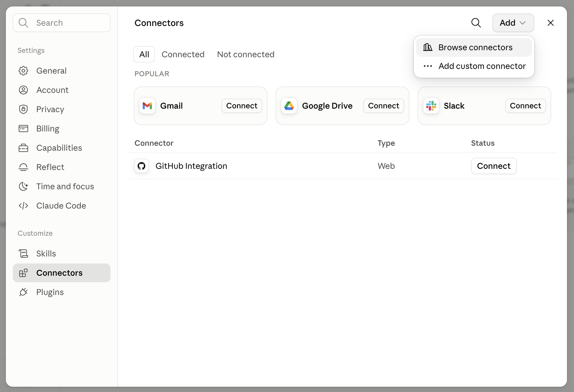
Task: Switch to the Connected tab
Action: [x=183, y=54]
